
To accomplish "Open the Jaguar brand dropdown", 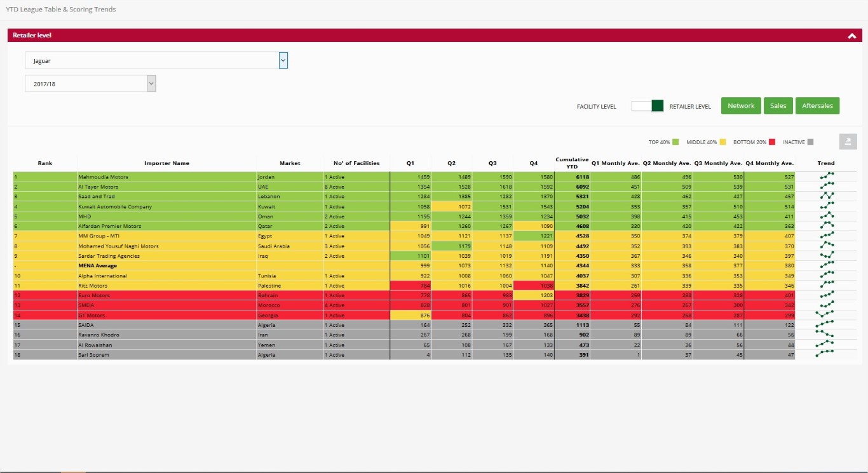I will (x=283, y=60).
